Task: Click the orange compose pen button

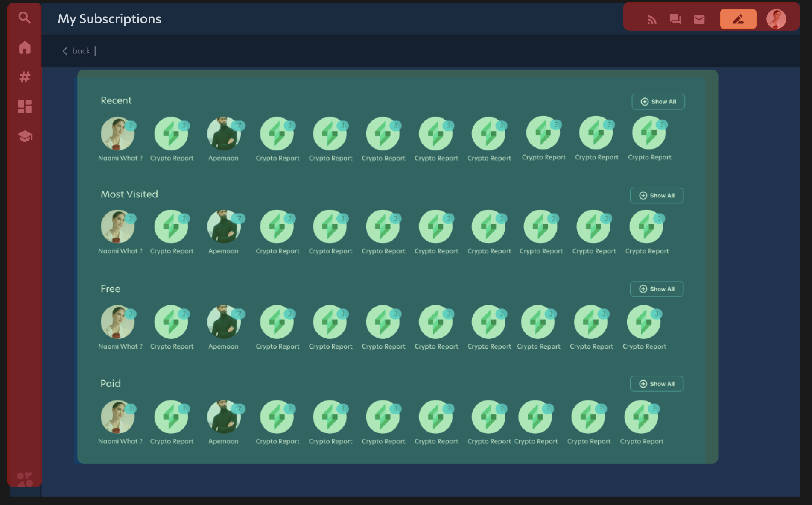Action: pyautogui.click(x=738, y=18)
